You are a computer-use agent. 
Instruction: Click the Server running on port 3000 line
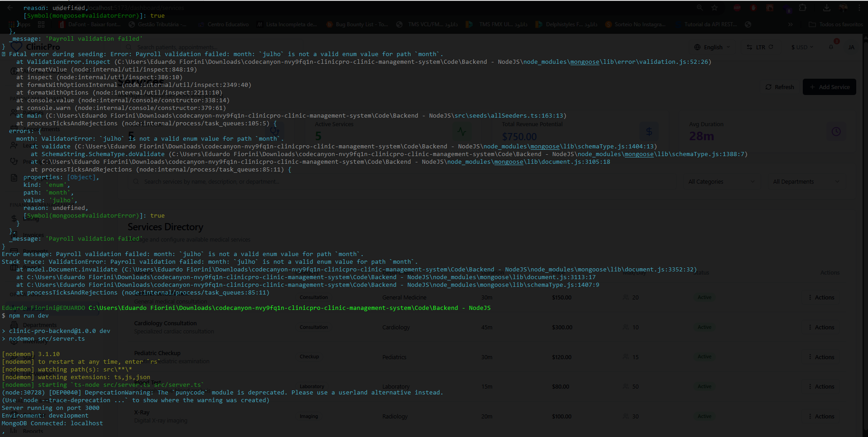pyautogui.click(x=51, y=408)
